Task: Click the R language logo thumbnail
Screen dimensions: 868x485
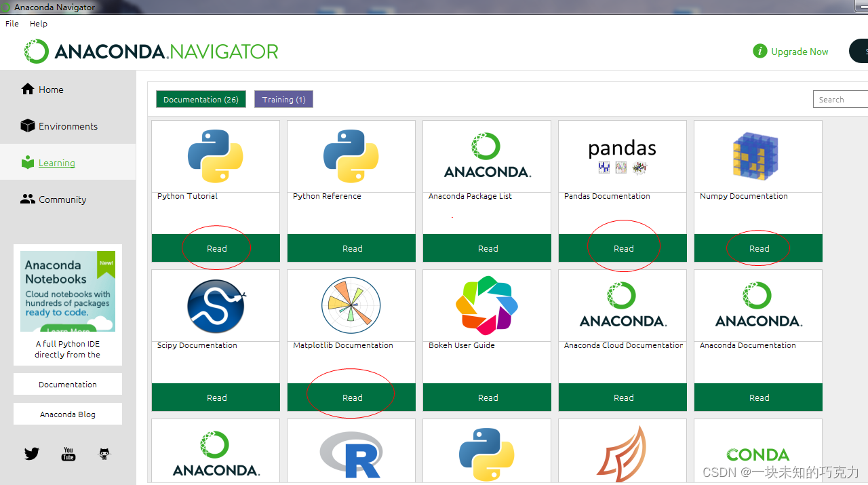Action: click(351, 456)
